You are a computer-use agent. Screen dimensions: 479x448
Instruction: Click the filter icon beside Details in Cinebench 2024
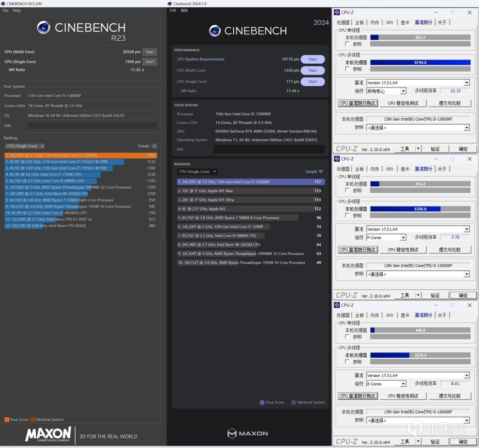[x=321, y=172]
